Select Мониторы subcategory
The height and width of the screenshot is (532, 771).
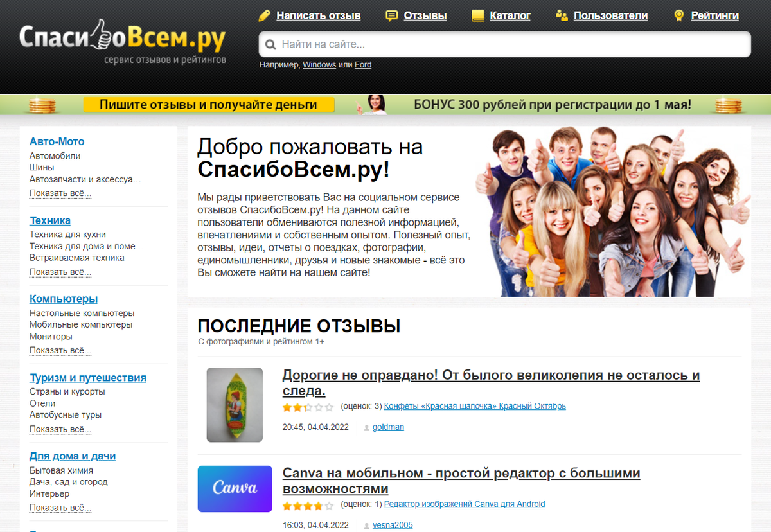pos(51,337)
